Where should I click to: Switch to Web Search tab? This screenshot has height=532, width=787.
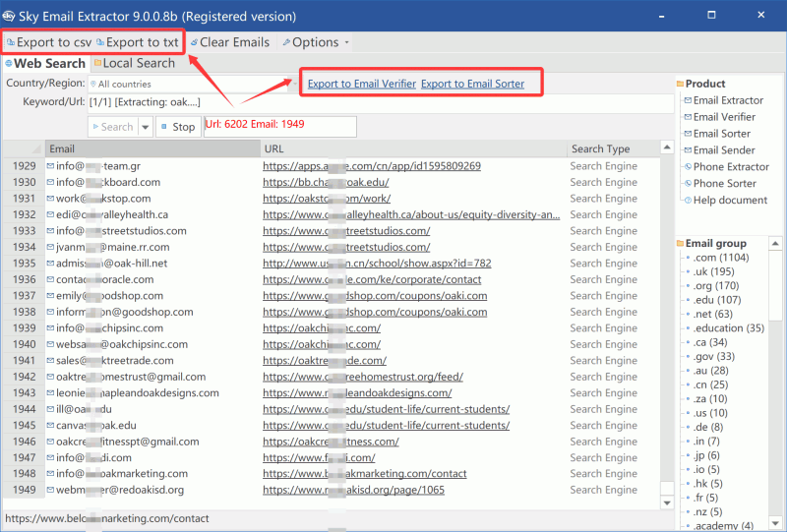(45, 64)
